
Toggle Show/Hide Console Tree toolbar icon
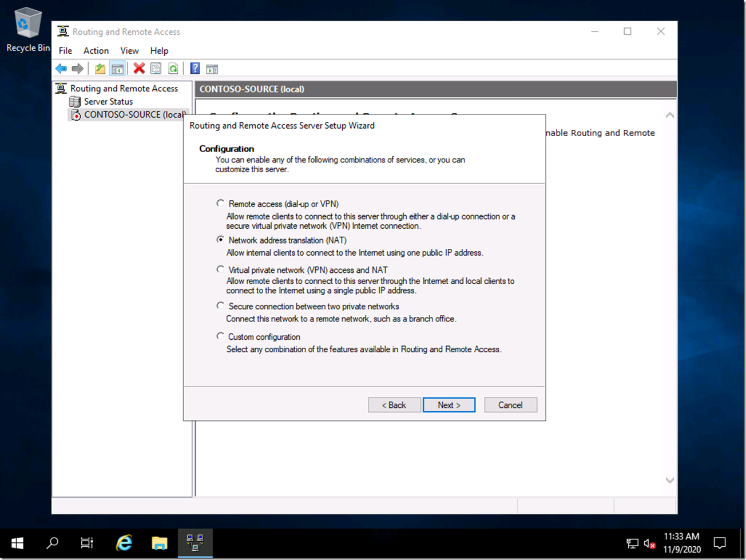pyautogui.click(x=117, y=69)
